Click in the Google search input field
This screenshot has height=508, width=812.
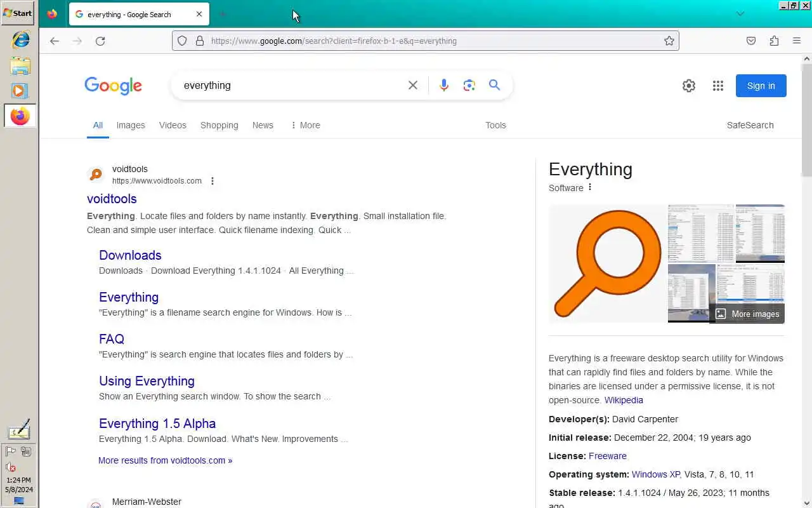point(292,85)
